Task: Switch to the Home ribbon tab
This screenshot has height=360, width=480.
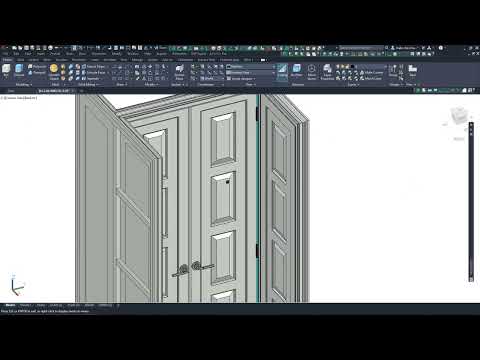Action: pos(7,60)
